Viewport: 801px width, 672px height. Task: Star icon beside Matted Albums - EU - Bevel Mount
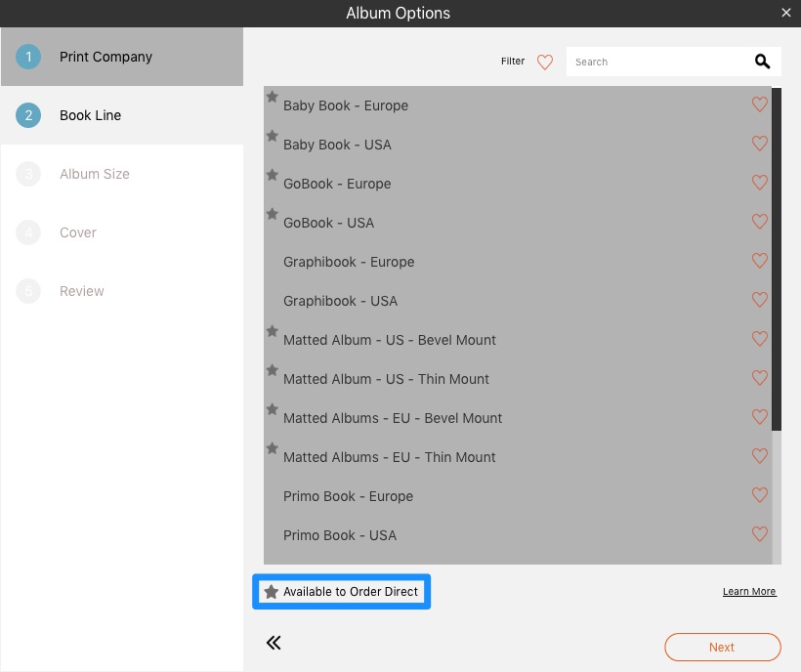tap(273, 409)
